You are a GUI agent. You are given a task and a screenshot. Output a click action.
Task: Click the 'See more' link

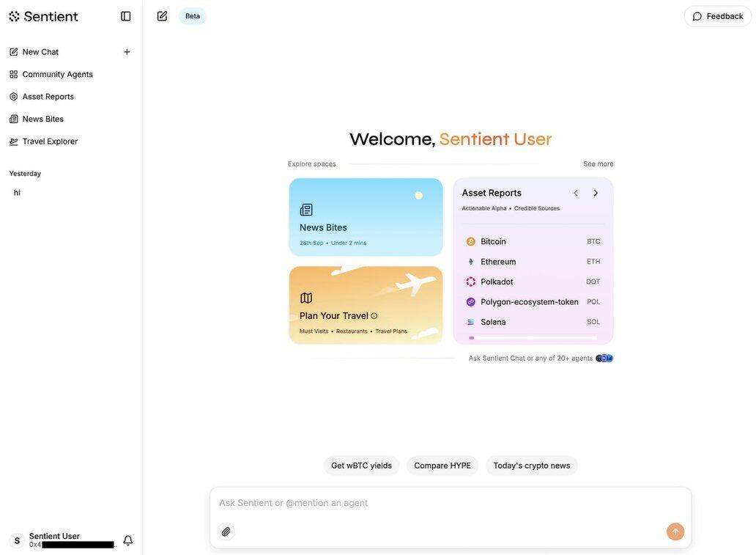pyautogui.click(x=598, y=164)
